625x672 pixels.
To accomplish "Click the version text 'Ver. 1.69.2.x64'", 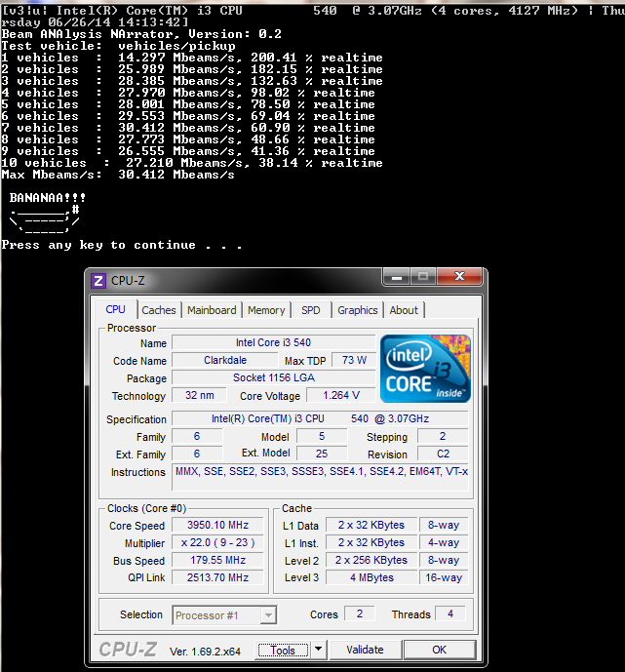I will pos(205,652).
